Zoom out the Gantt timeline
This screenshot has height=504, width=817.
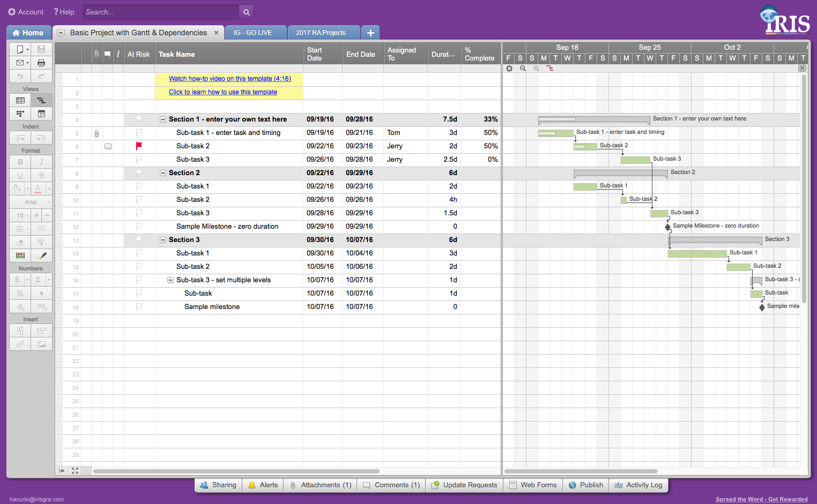(523, 69)
